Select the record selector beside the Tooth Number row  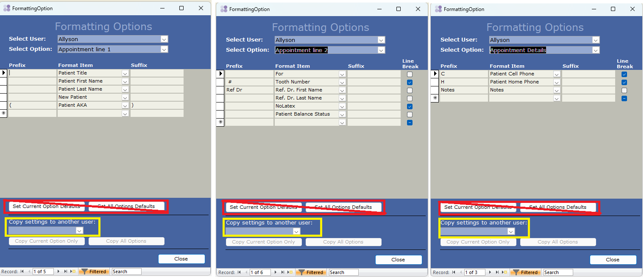coord(220,82)
